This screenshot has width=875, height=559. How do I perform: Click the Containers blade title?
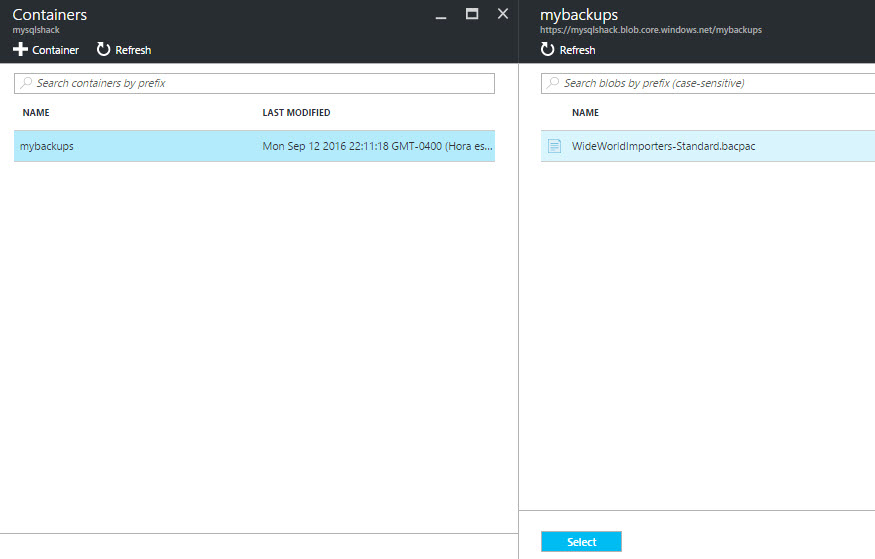pos(50,15)
